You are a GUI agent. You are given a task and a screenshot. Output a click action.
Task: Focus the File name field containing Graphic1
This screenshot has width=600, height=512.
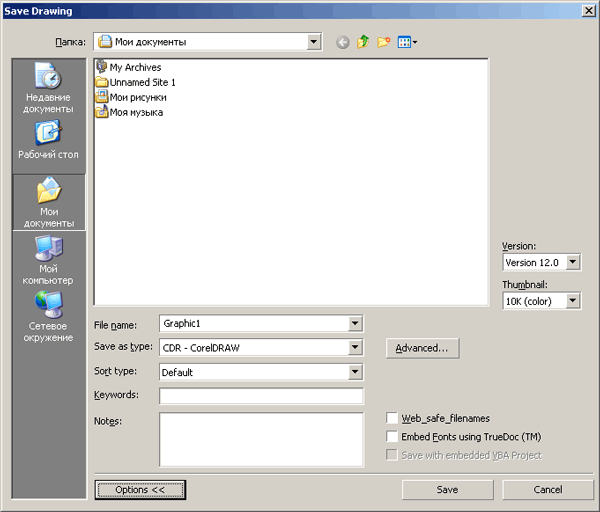(254, 324)
